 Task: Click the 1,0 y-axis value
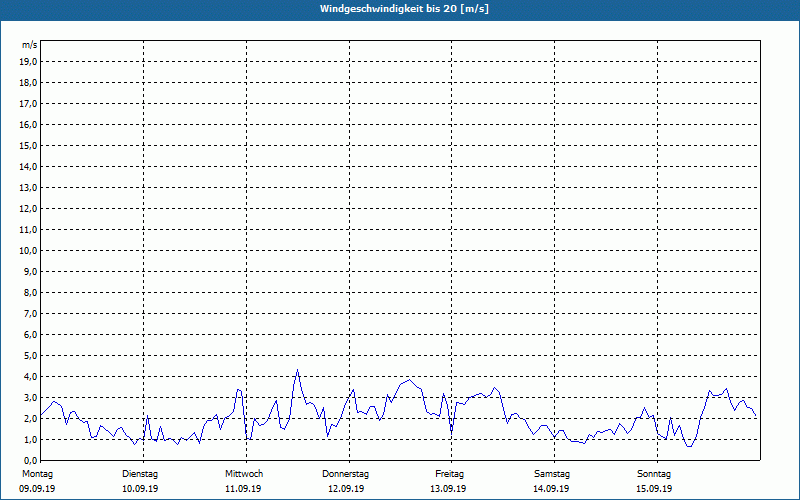tap(30, 439)
